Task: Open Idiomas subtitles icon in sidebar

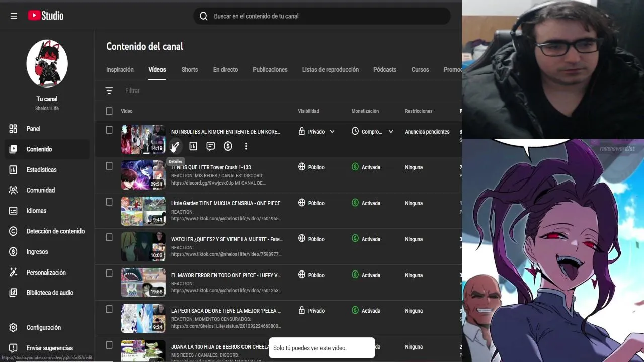Action: click(13, 211)
